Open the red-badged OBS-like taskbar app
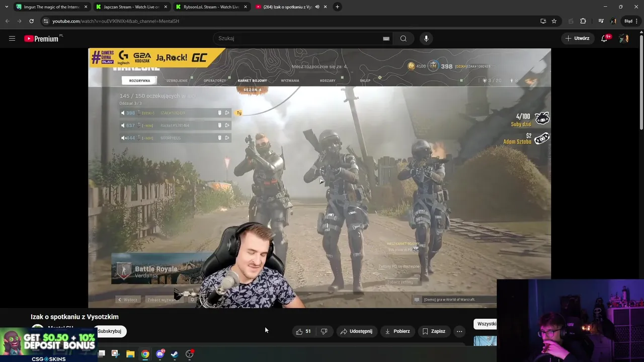The width and height of the screenshot is (644, 362). (189, 354)
